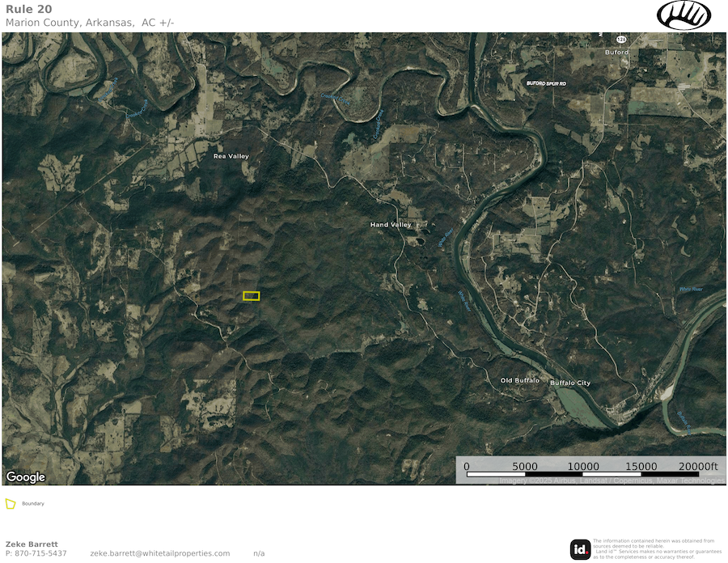Click the Buford Spur Rd road label
This screenshot has width=728, height=563.
click(x=546, y=83)
